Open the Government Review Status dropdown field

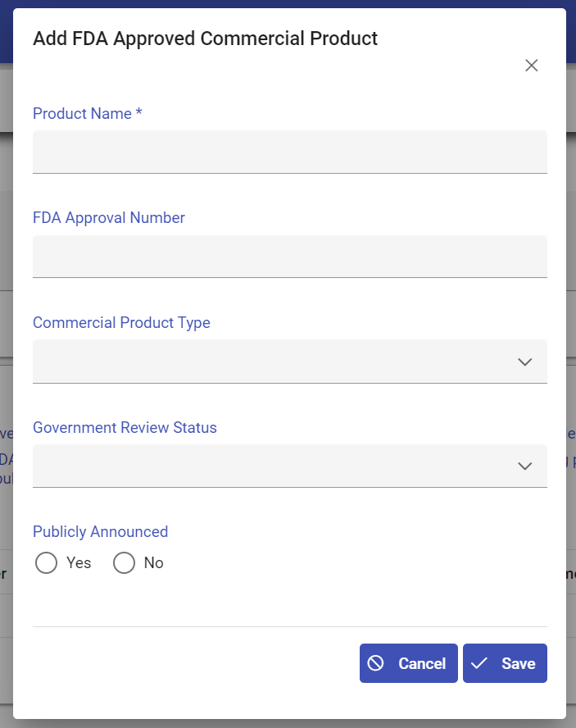click(270, 466)
